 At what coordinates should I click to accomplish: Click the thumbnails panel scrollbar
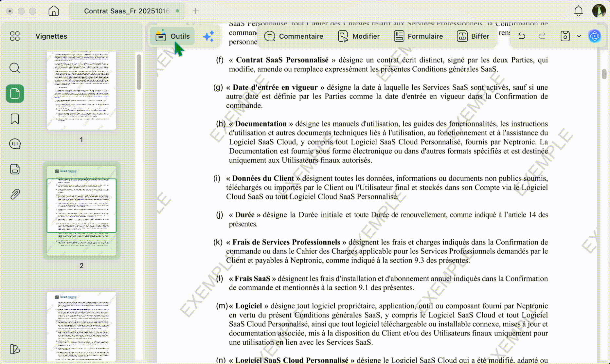point(139,72)
